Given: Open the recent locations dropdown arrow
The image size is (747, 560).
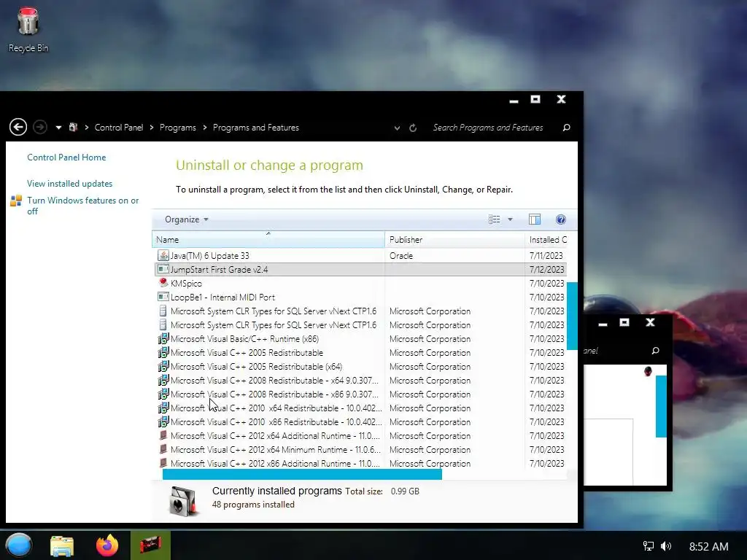Looking at the screenshot, I should (58, 128).
